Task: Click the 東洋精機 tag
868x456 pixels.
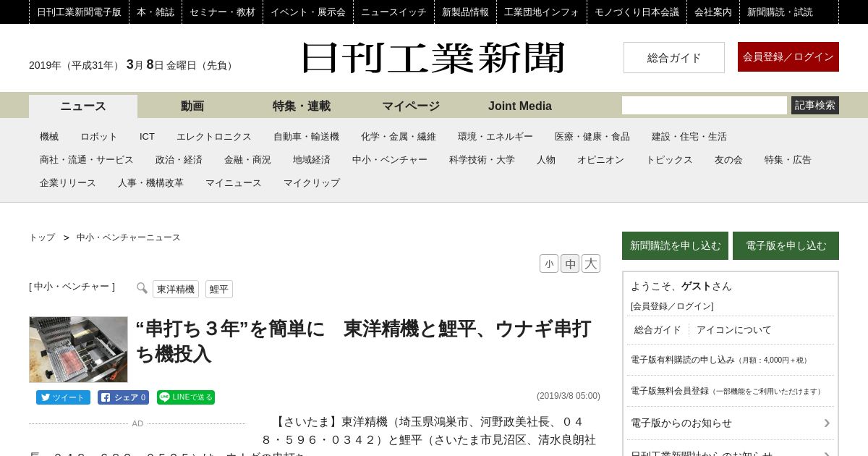Action: tap(176, 290)
